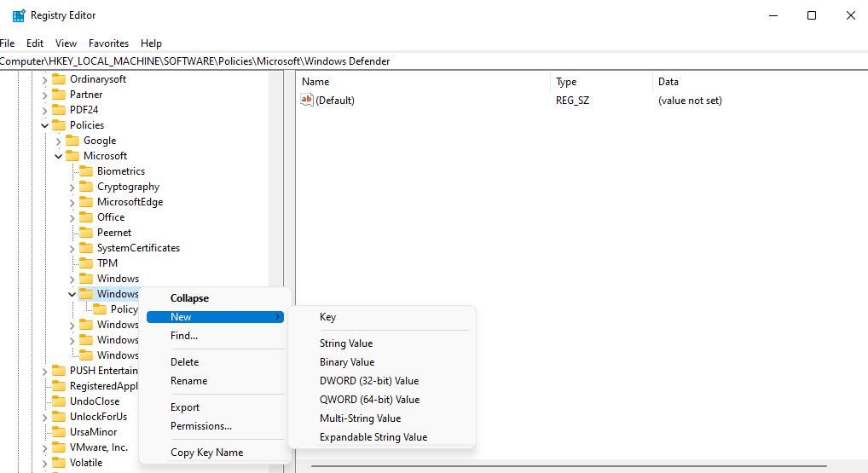Click the UndoClose folder icon
Image resolution: width=868 pixels, height=473 pixels.
tap(59, 401)
